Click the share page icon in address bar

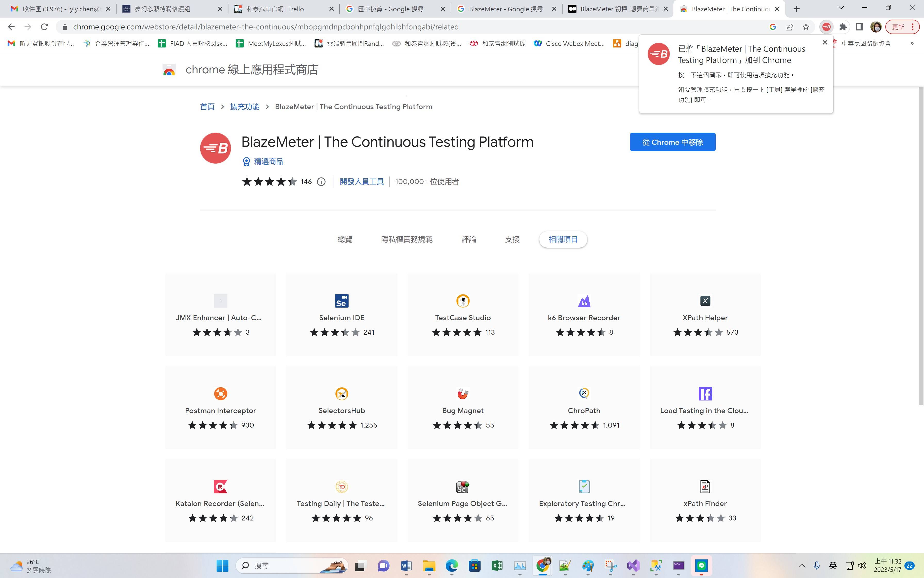(x=789, y=27)
